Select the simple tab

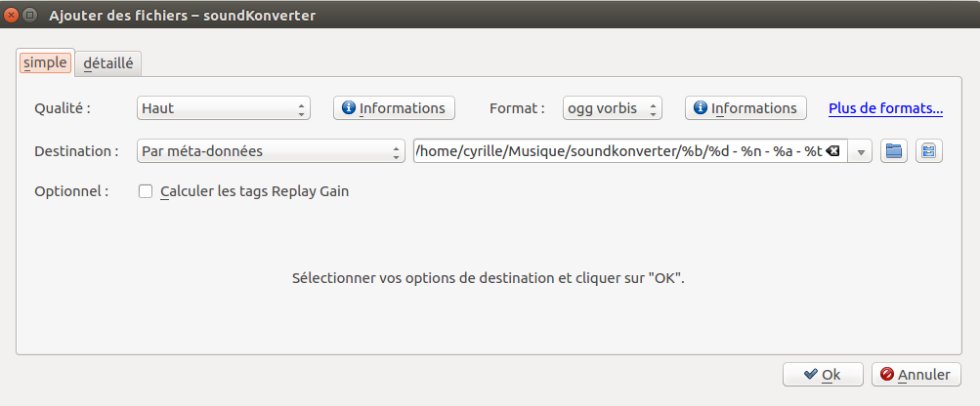point(46,62)
